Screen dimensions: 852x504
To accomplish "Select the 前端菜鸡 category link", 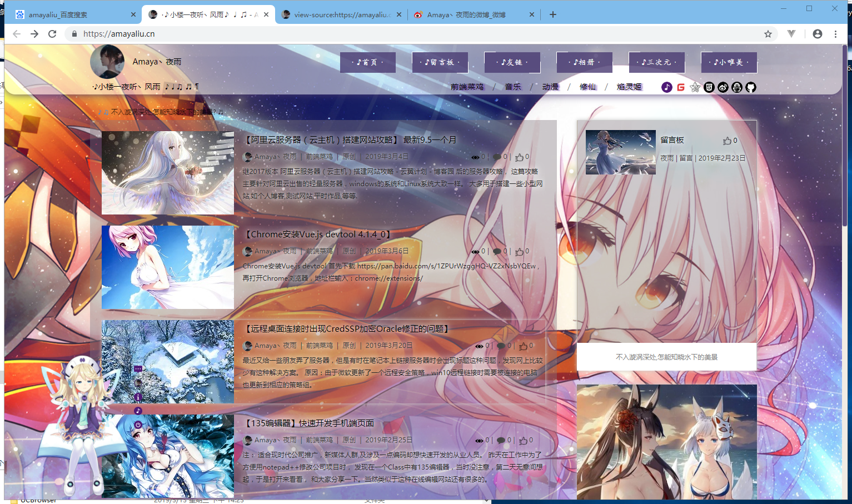I will (x=467, y=87).
